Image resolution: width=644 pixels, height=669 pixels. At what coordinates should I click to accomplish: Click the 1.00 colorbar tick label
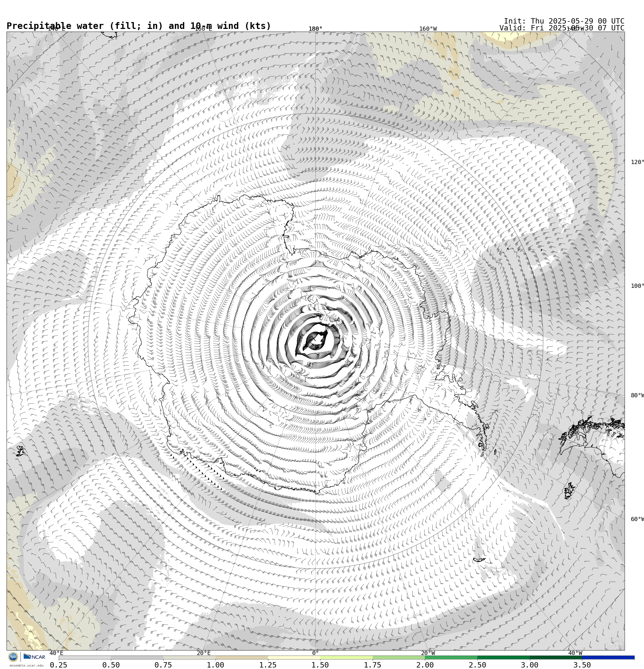point(216,665)
